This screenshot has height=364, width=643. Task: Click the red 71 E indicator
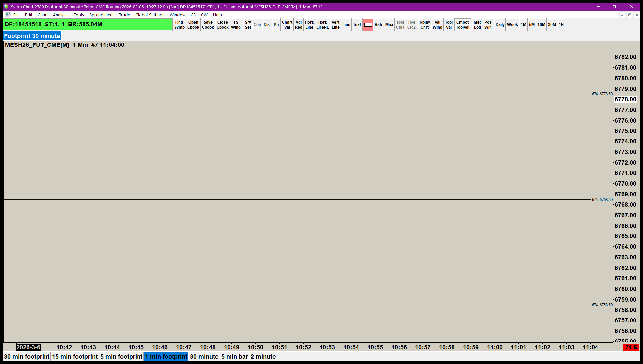pos(631,347)
